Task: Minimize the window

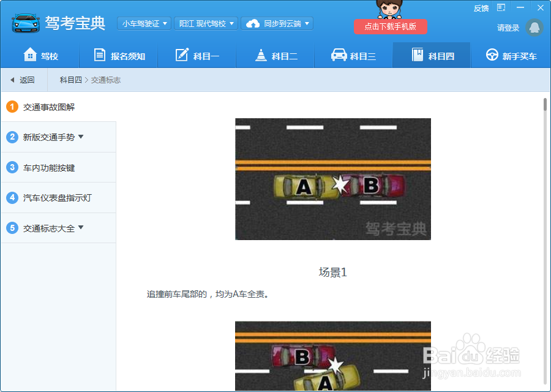Action: pos(520,7)
